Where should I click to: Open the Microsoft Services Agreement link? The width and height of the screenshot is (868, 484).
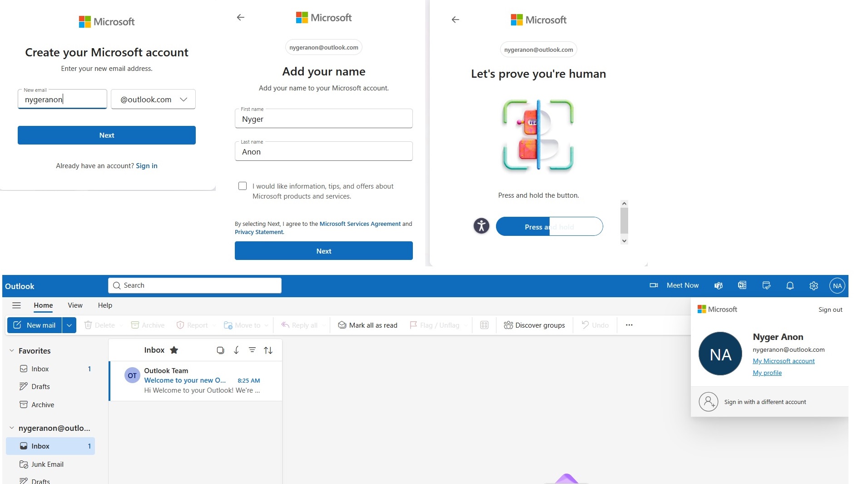point(360,224)
